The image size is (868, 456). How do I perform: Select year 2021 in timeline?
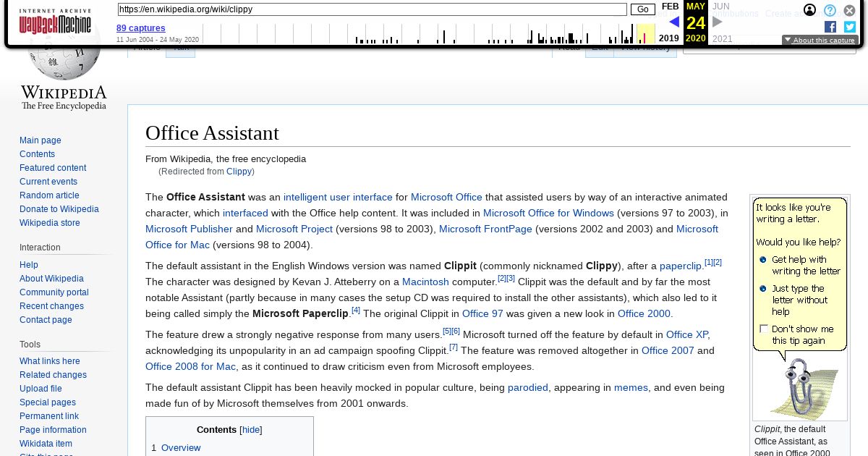click(722, 39)
